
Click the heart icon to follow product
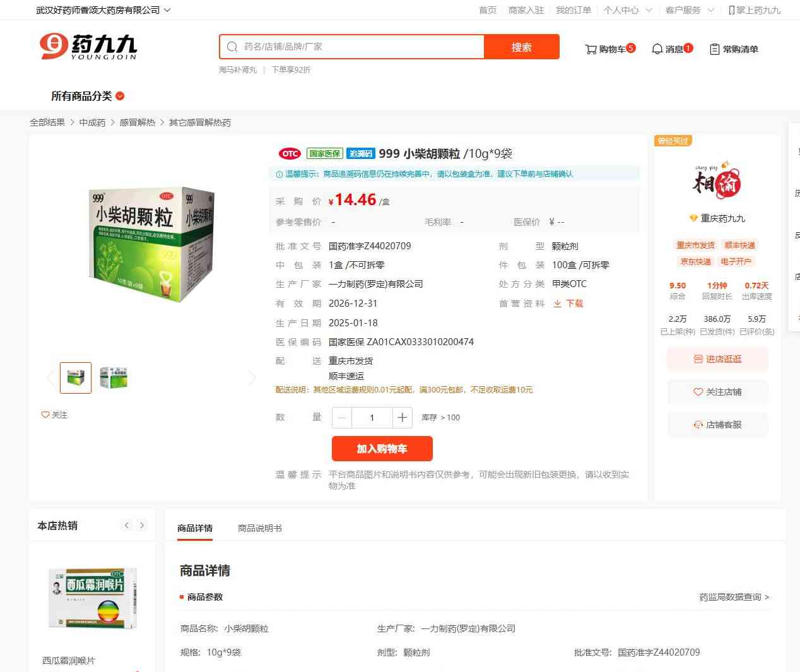pos(45,415)
